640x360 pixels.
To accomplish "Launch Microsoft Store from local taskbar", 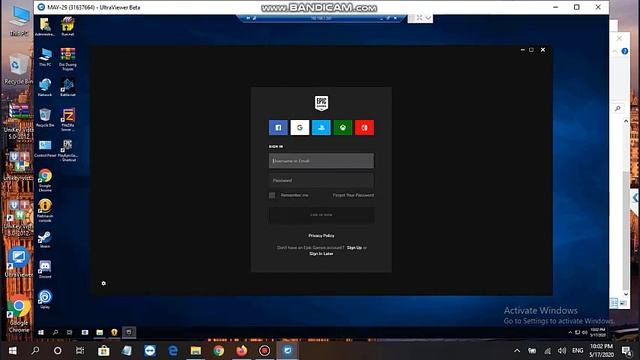I will pyautogui.click(x=104, y=351).
